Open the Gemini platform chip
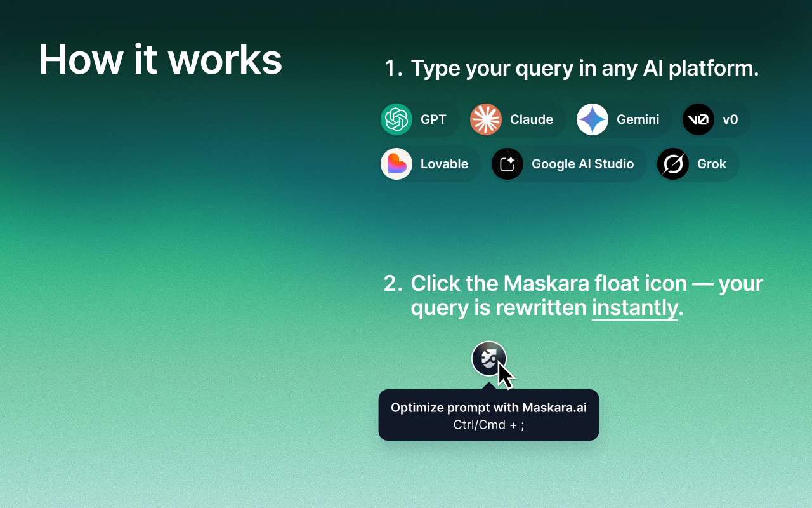The height and width of the screenshot is (508, 812). coord(622,119)
